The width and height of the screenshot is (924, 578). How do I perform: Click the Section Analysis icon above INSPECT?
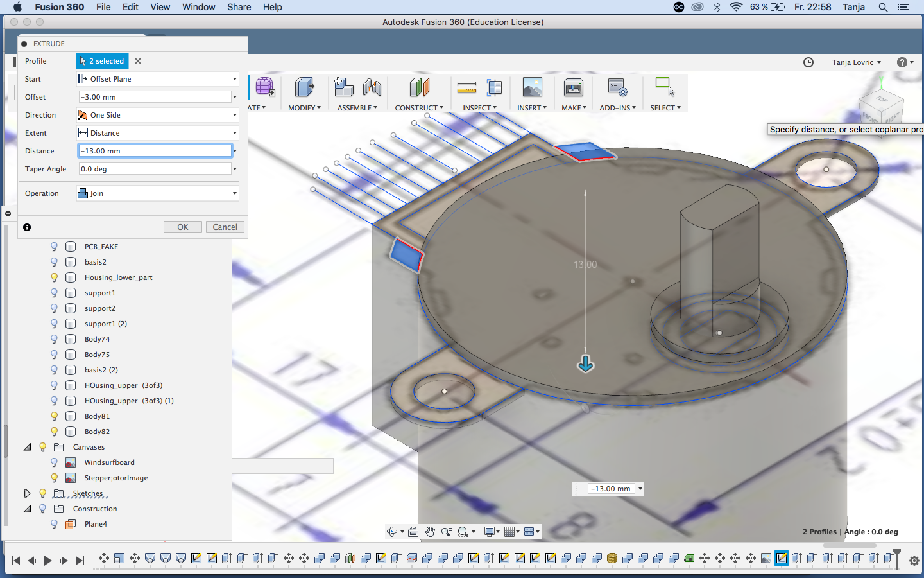(494, 87)
